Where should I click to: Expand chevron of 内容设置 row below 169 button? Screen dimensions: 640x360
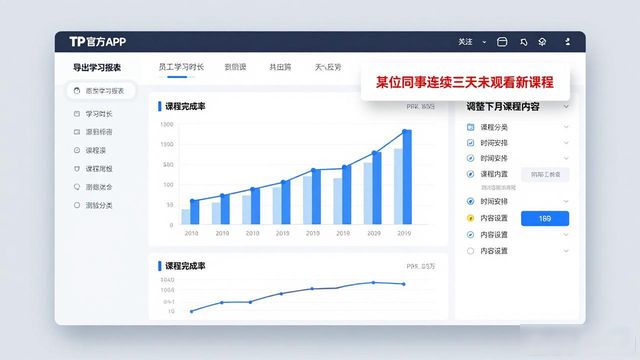pos(566,235)
